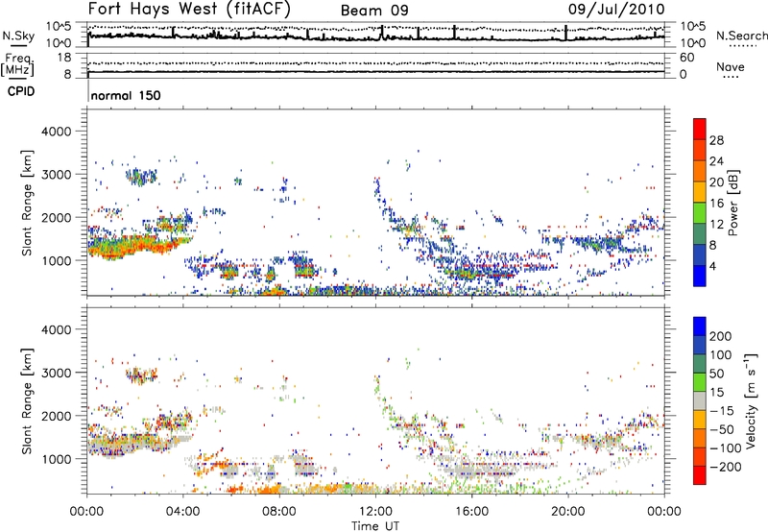Screen dimensions: 768x532
Task: Click the 'Power [dB]' colorbar label
Action: [733, 203]
